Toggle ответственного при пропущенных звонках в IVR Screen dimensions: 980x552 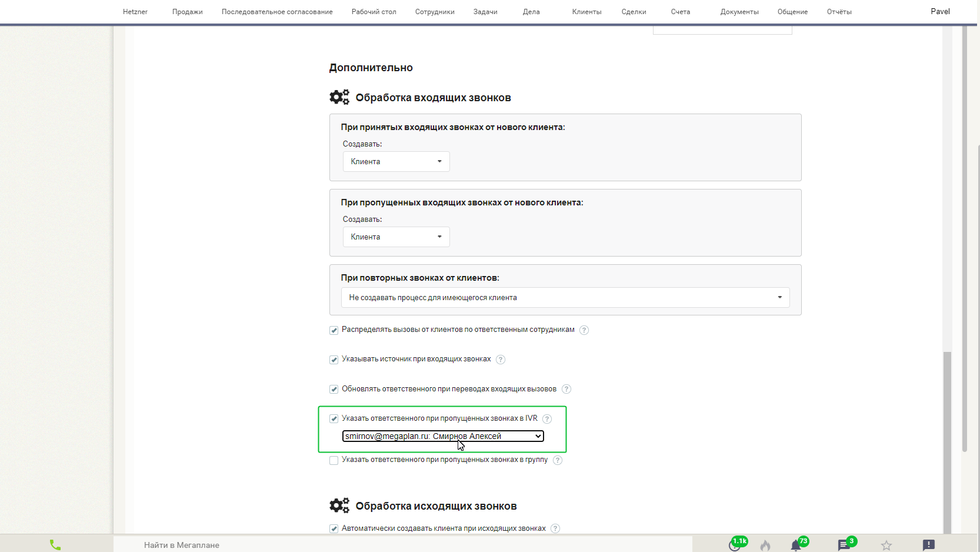(x=334, y=419)
